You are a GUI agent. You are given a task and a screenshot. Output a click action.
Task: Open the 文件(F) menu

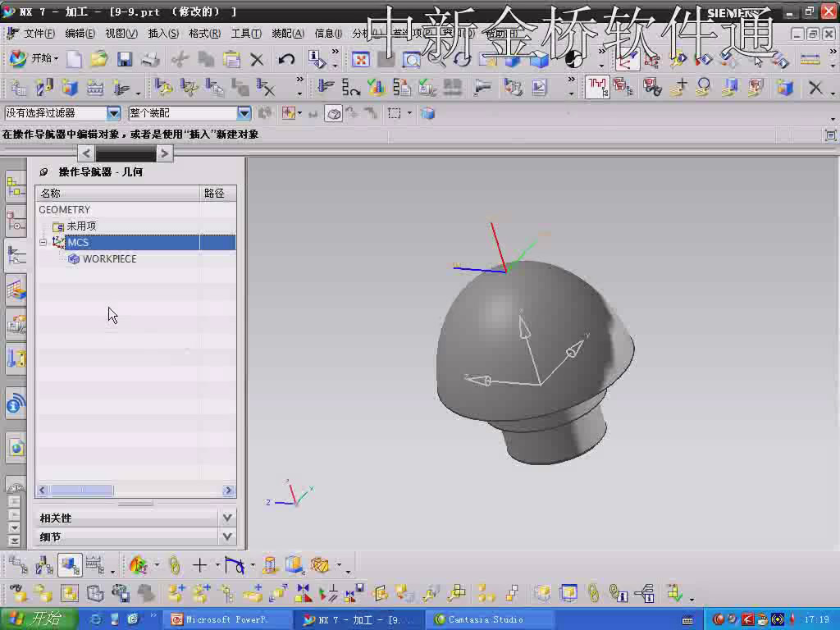point(39,34)
